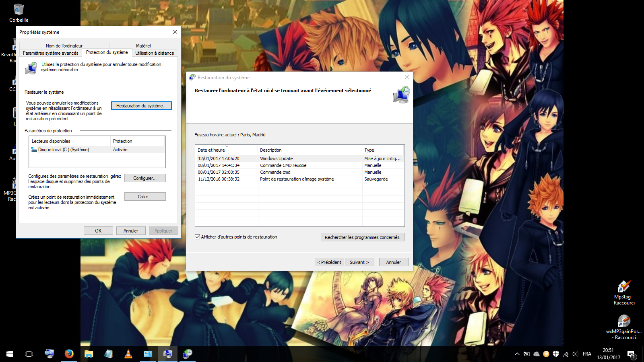Sort by the Type column header

[x=383, y=150]
